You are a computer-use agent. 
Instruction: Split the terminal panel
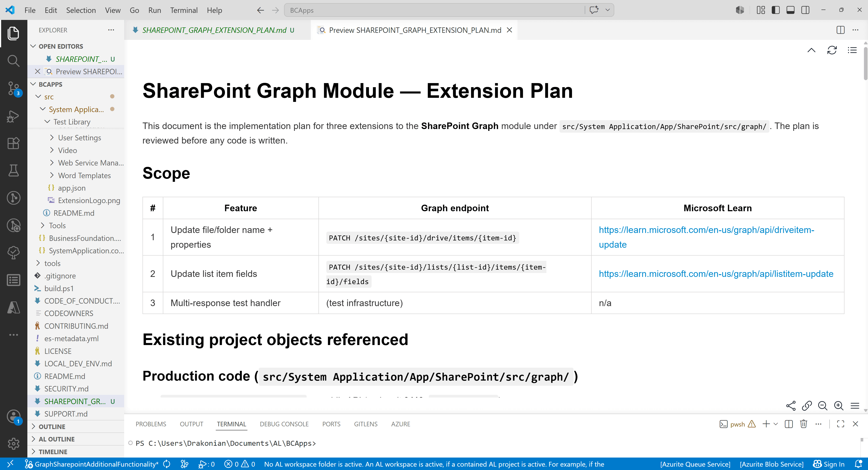point(789,424)
